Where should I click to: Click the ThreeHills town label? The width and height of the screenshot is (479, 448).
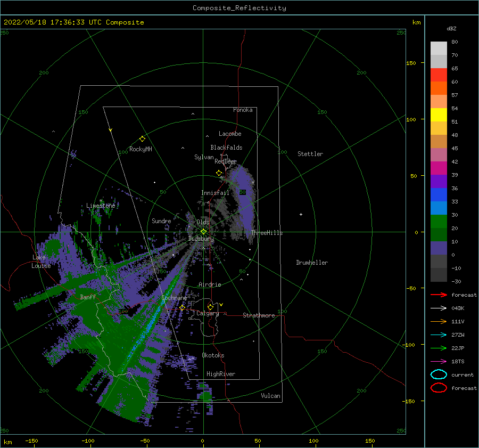[x=267, y=233]
